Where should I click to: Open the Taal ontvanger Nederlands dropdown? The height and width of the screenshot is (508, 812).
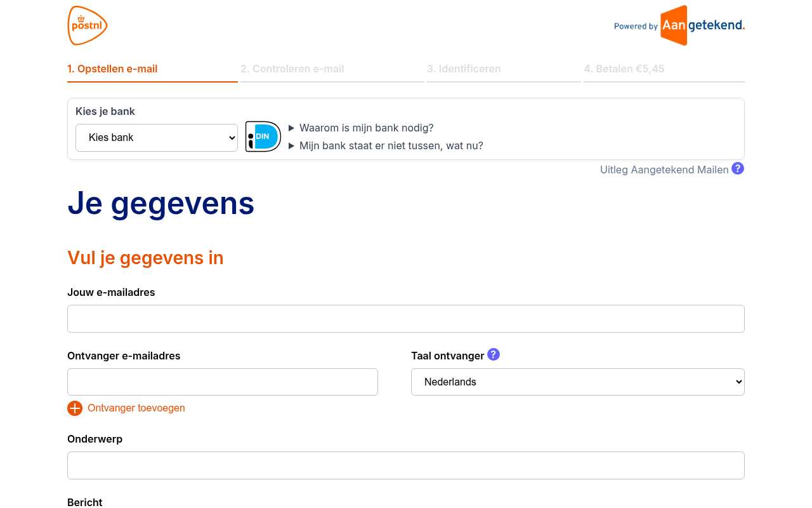tap(578, 382)
